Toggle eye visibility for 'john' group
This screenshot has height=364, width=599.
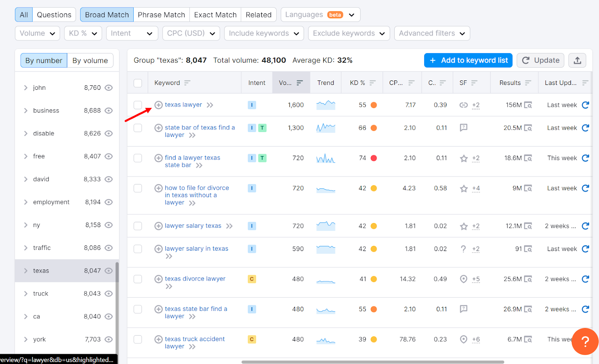pos(109,88)
